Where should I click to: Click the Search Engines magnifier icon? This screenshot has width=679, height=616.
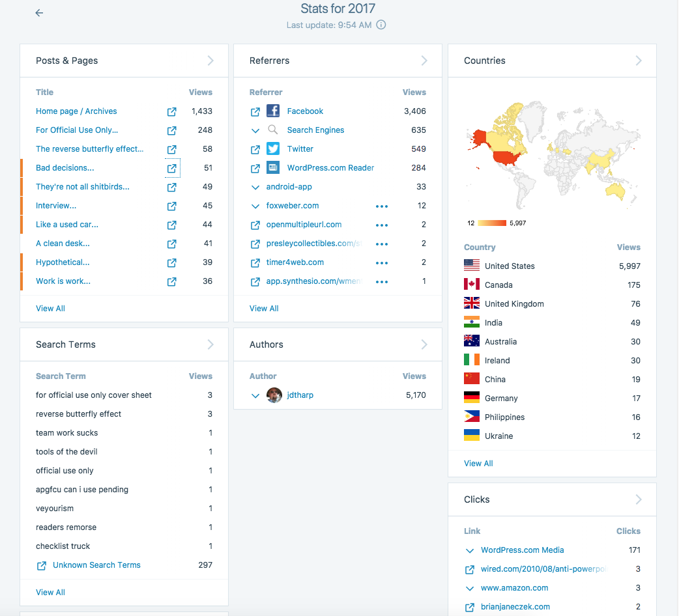point(273,130)
